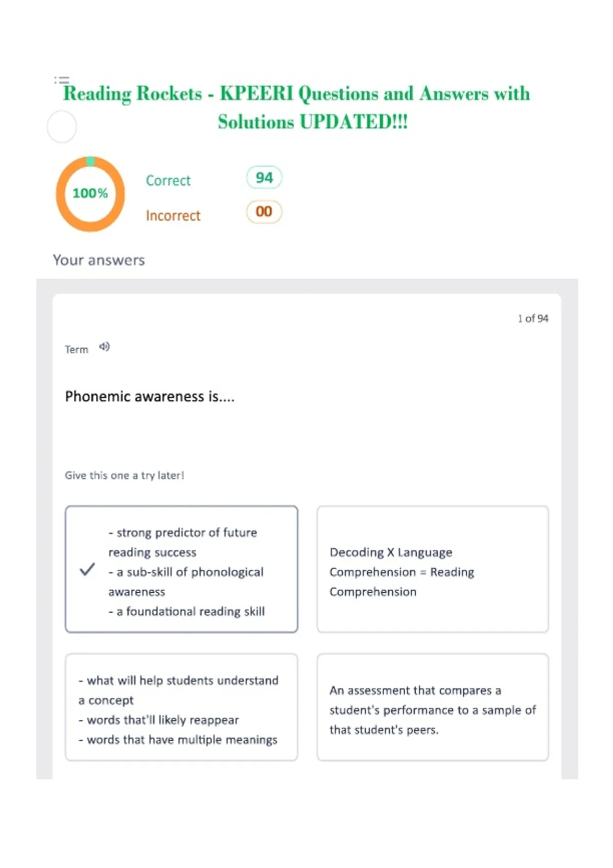Click the 'Phonemic awareness is....' question text

pyautogui.click(x=150, y=397)
